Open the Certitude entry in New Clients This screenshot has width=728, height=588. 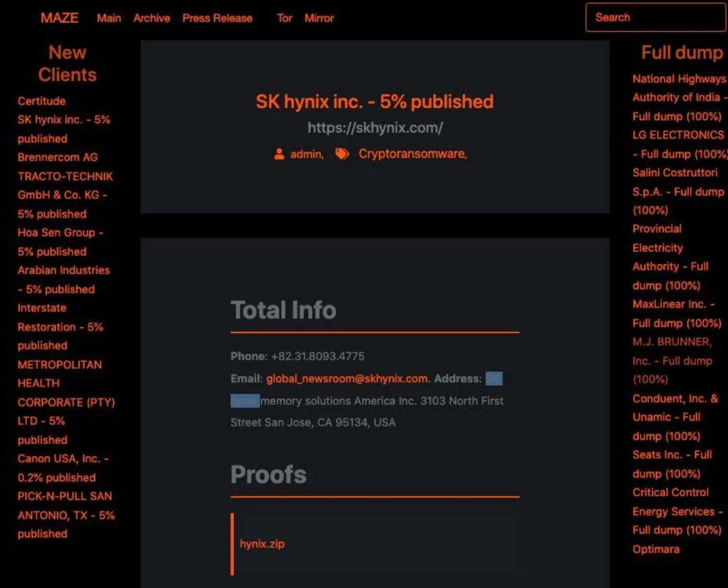pyautogui.click(x=42, y=101)
